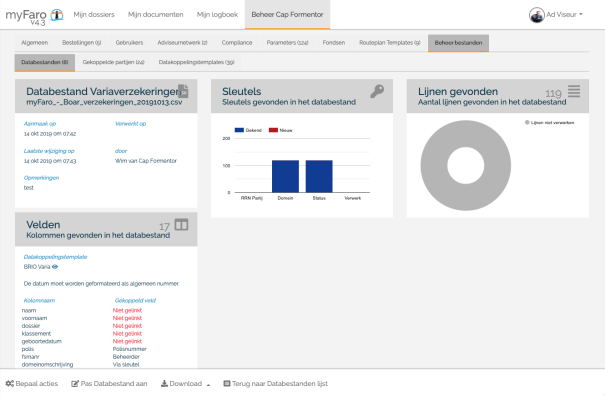Click Niet gelinkt in the naam row
The width and height of the screenshot is (605, 396).
[x=127, y=310]
